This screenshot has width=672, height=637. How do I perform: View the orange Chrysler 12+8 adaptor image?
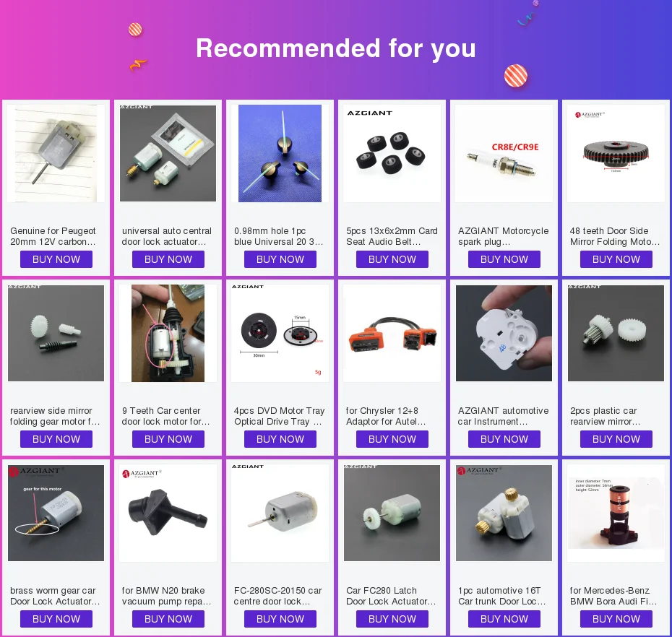[x=392, y=333]
